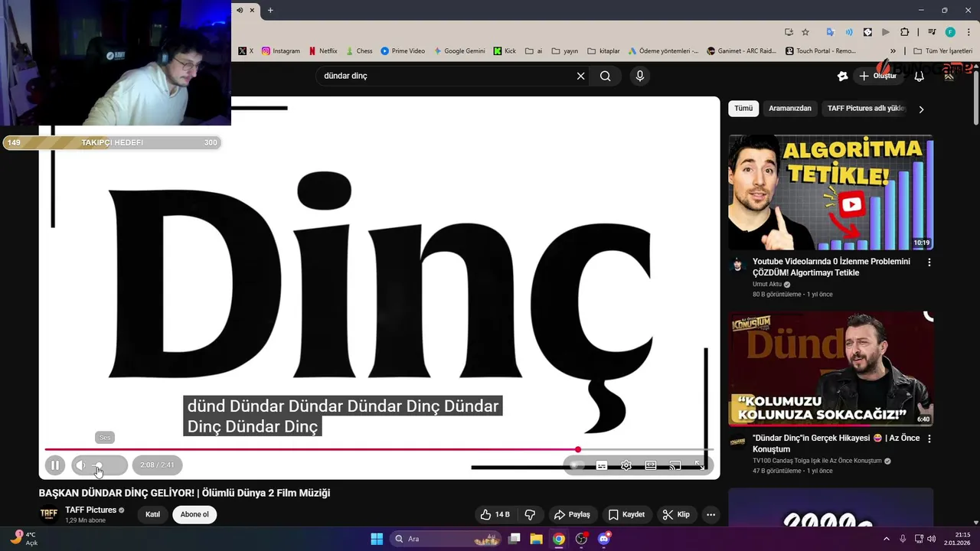Switch to theater mode
The image size is (980, 551).
(x=651, y=465)
